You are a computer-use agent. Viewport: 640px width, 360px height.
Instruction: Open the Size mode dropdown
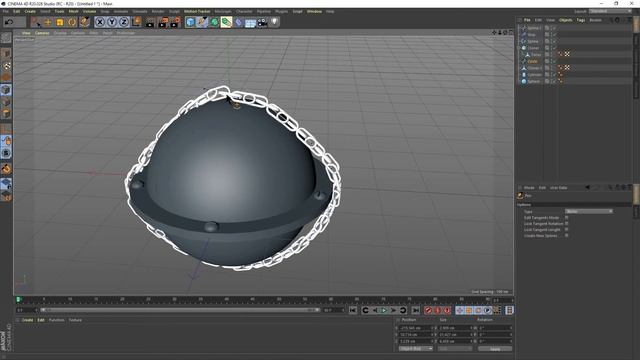(455, 349)
